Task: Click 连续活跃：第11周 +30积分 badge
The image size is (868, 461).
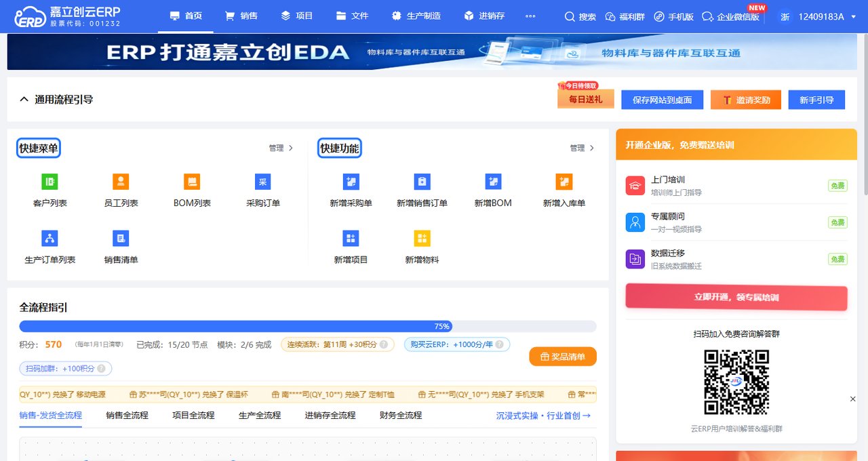Action: 338,344
